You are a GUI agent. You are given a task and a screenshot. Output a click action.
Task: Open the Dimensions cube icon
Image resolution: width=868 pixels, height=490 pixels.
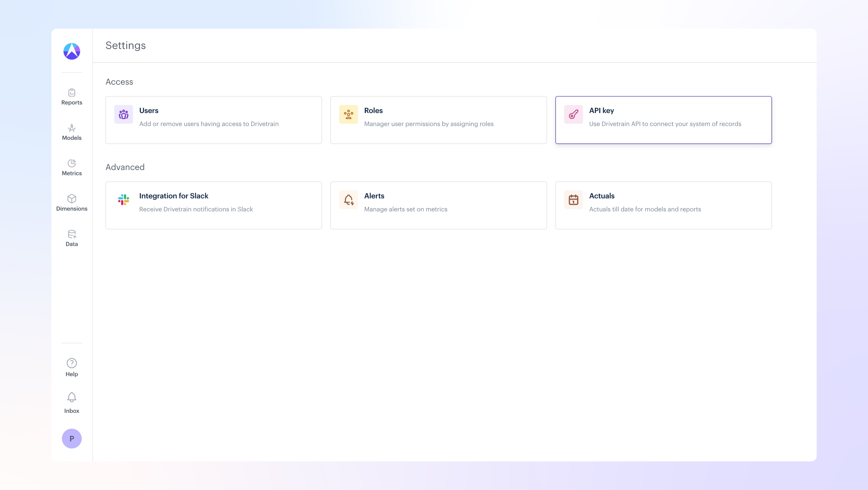(x=72, y=198)
